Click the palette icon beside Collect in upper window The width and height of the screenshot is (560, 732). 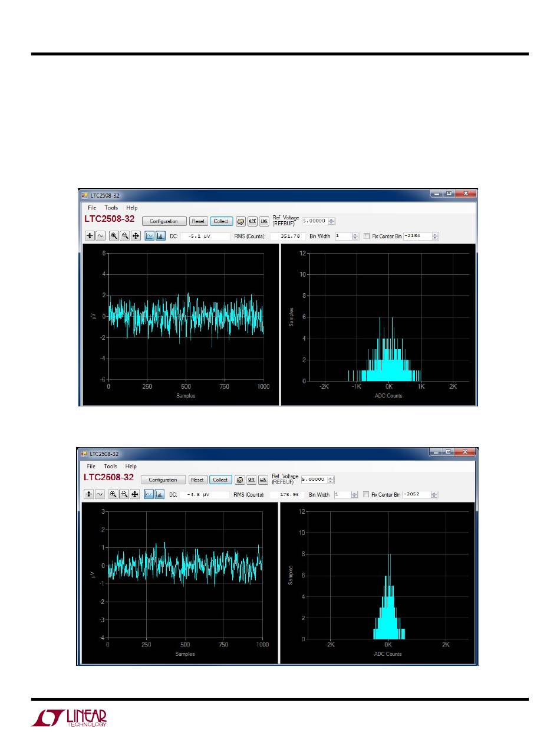point(241,221)
